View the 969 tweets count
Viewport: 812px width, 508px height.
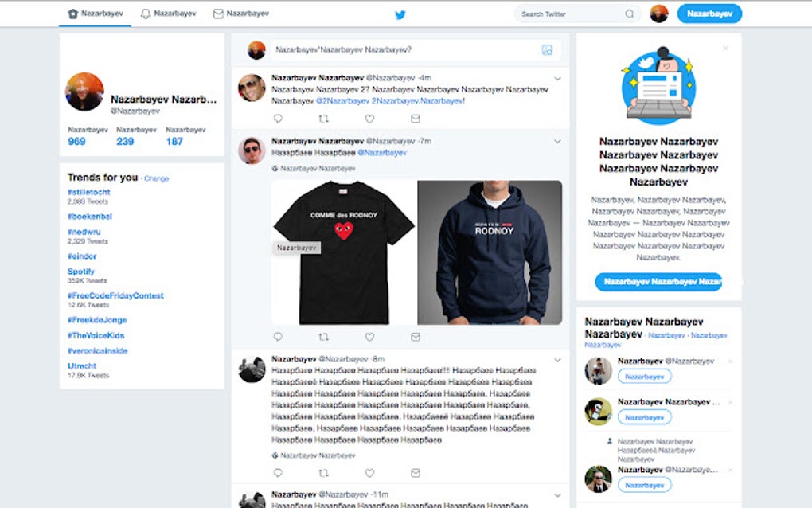(76, 142)
